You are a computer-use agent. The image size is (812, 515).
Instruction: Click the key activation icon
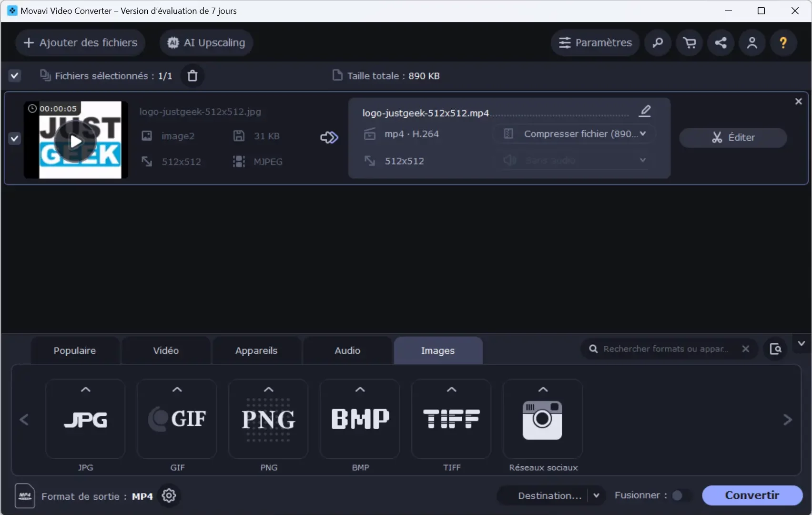point(658,42)
